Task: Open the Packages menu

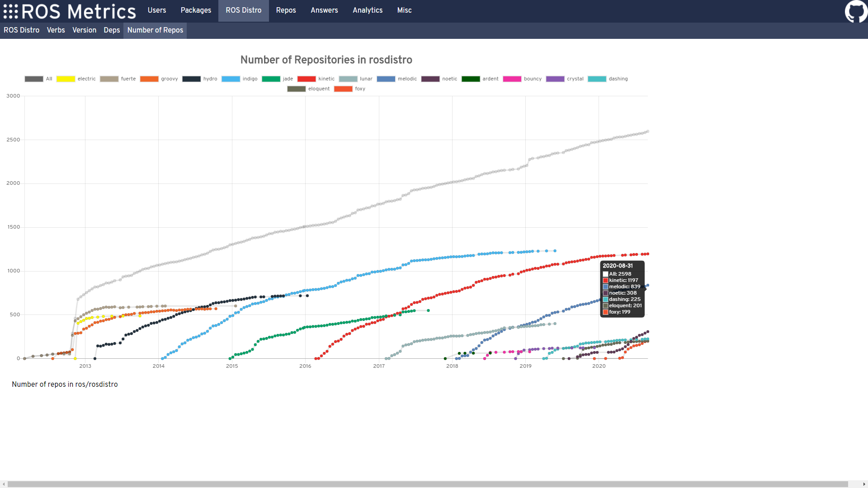Action: coord(196,10)
